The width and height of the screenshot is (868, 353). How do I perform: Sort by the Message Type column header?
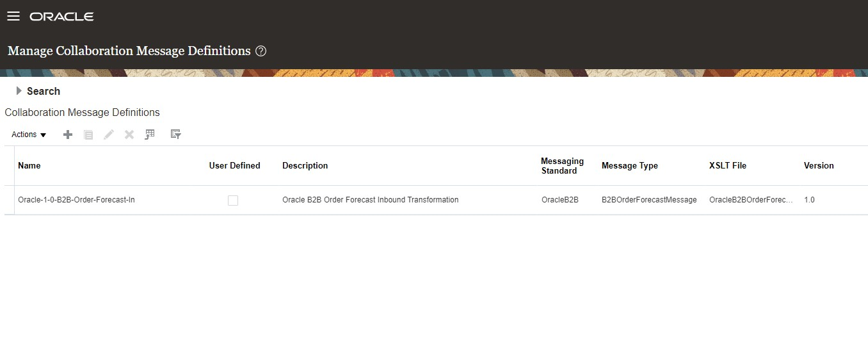click(x=630, y=165)
